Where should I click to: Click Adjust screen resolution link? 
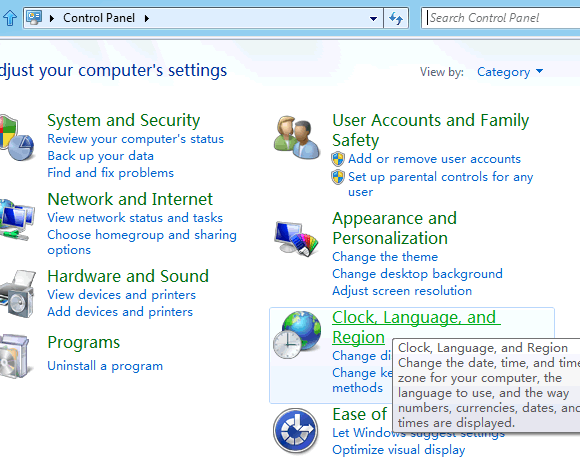402,291
